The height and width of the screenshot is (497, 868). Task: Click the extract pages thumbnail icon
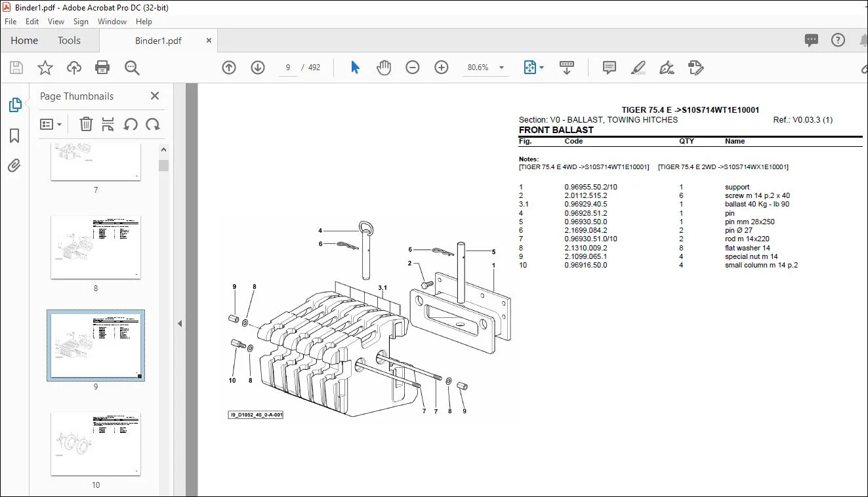[x=108, y=124]
